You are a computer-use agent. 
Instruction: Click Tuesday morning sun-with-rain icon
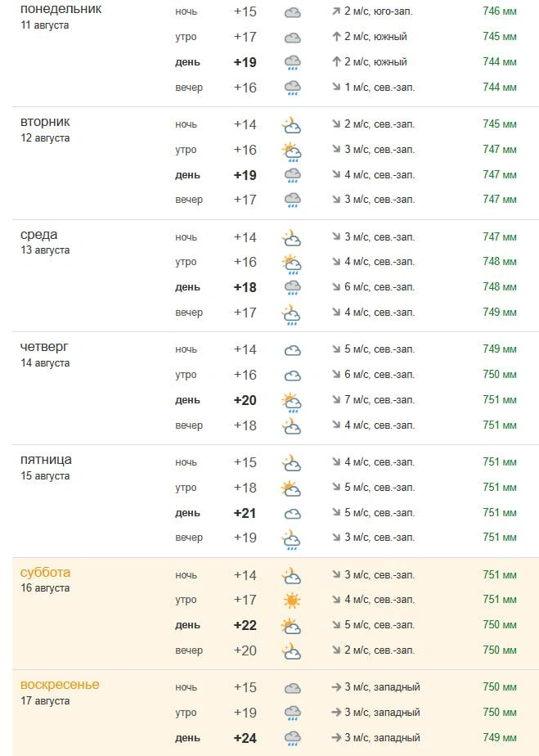(292, 151)
